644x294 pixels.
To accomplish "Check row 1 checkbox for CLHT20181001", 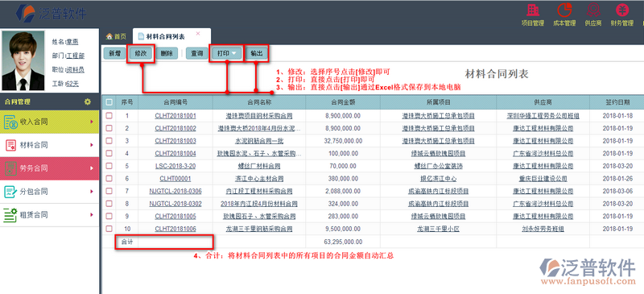I will click(109, 116).
